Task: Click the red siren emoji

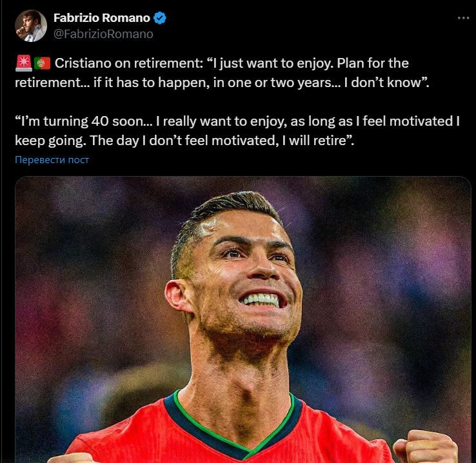Action: [x=23, y=63]
